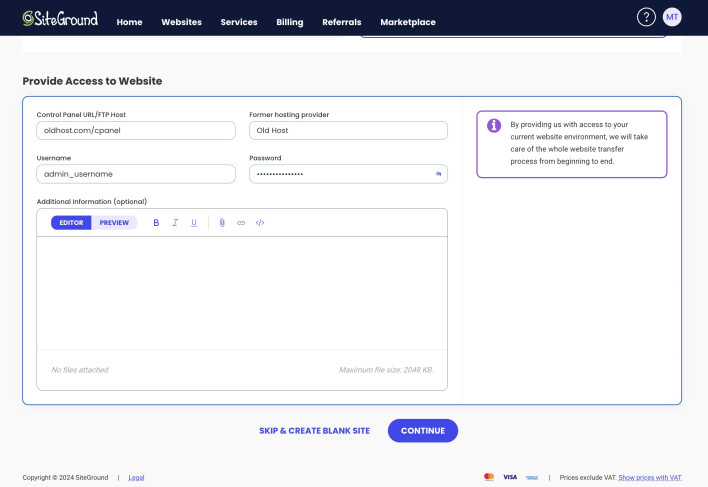The image size is (708, 487).
Task: Switch to the Preview tab
Action: coord(114,223)
